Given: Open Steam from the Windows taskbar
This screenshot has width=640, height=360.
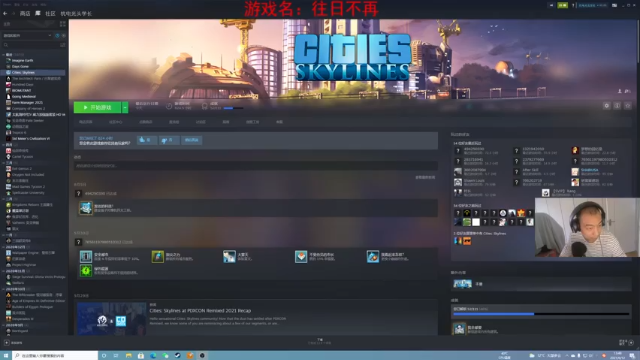Looking at the screenshot, I should (178, 356).
